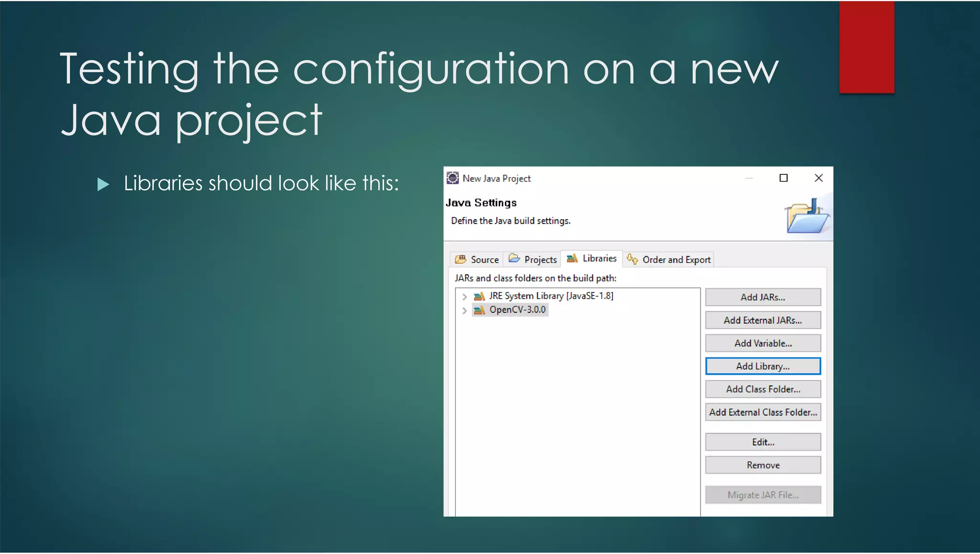Switch to the Source tab
The height and width of the screenshot is (554, 980).
coord(484,260)
